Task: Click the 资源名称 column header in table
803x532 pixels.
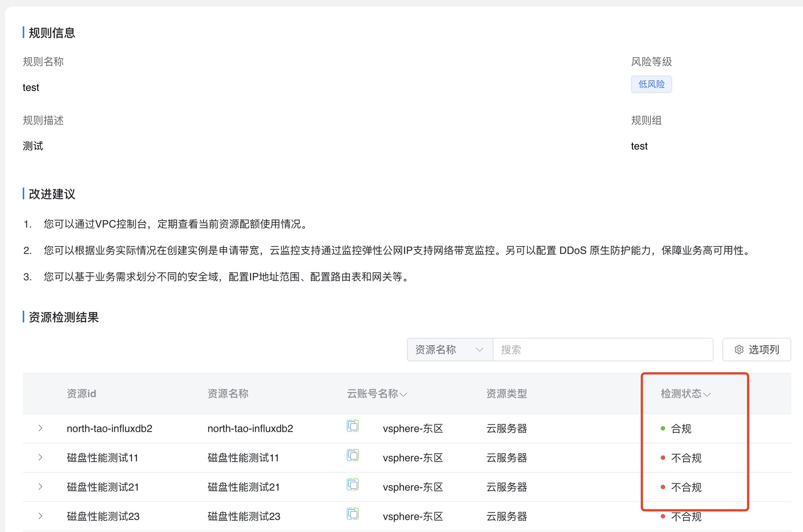Action: [228, 394]
